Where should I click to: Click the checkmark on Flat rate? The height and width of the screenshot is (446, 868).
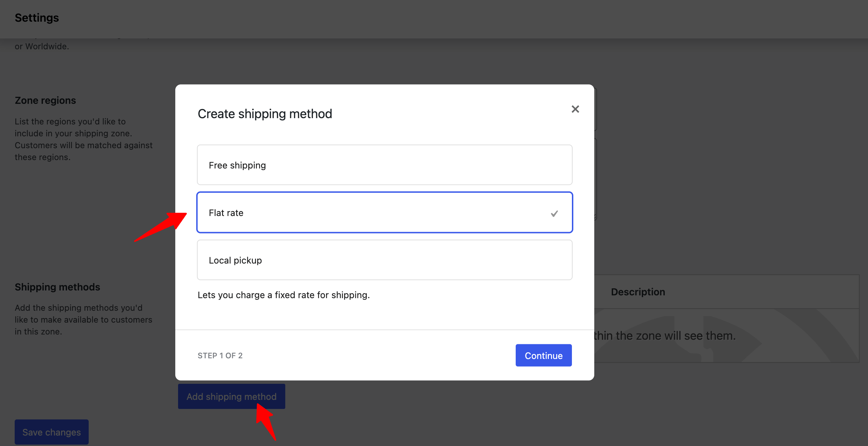[554, 213]
